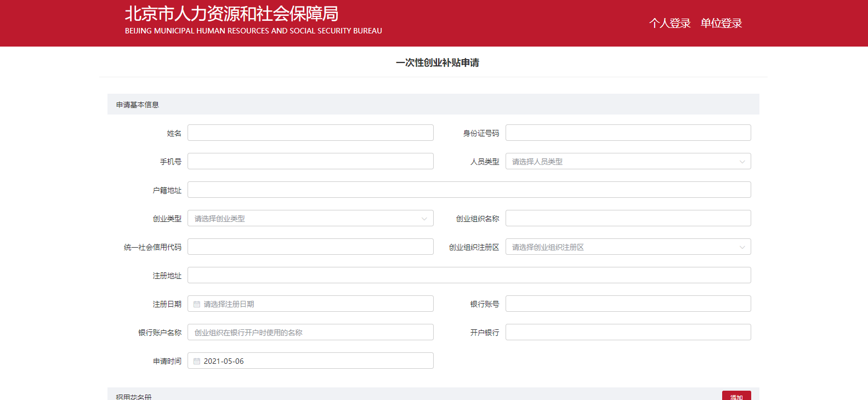Open 单位登录 organization login link
Image resolution: width=868 pixels, height=400 pixels.
pos(721,23)
